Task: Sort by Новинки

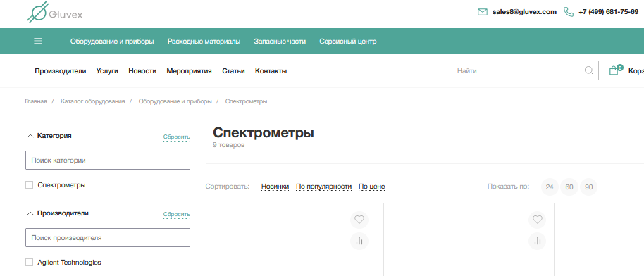Action: click(x=275, y=187)
